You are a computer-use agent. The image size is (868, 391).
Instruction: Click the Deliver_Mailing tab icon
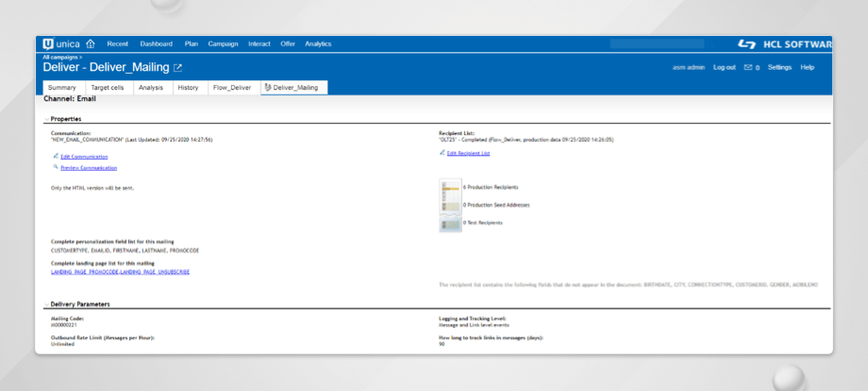click(x=268, y=88)
